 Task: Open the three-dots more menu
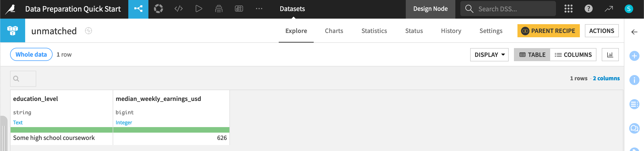point(259,9)
